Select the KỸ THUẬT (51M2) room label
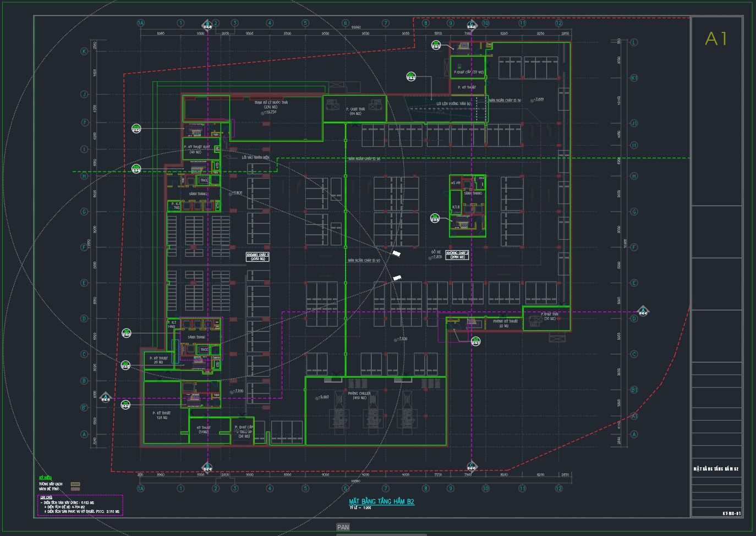Image resolution: width=756 pixels, height=536 pixels. pyautogui.click(x=204, y=429)
